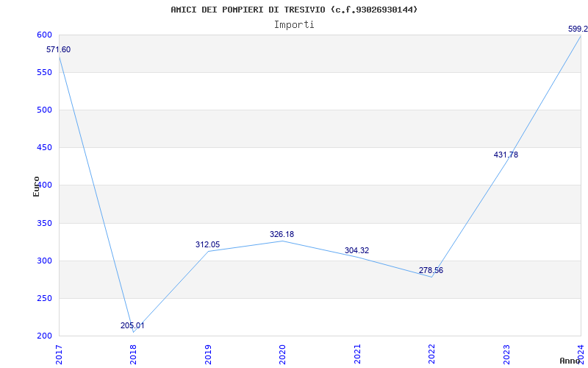Select the 304.32 data label
Viewport: 588px width, 368px height.
click(x=357, y=250)
